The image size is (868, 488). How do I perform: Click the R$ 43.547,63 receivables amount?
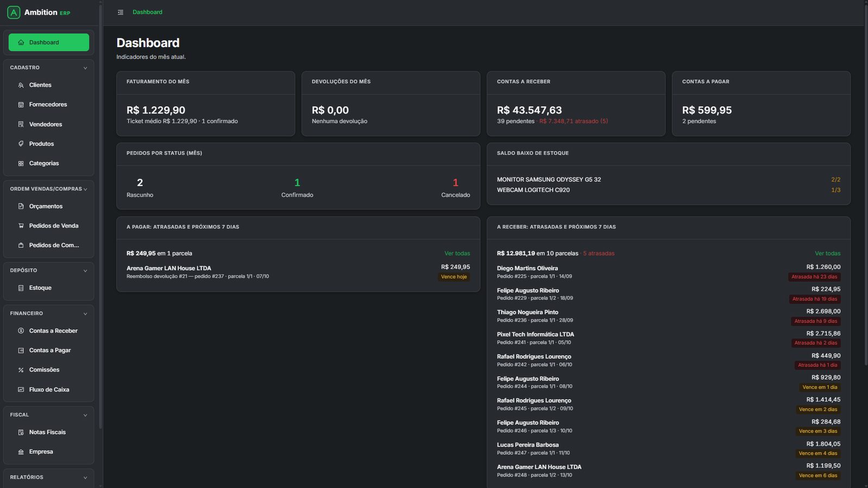tap(529, 110)
